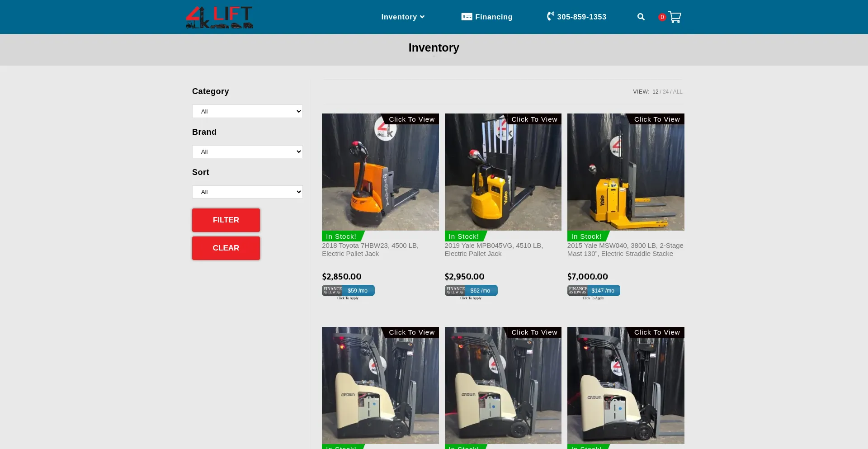Open the Category dropdown
868x449 pixels.
(x=247, y=111)
